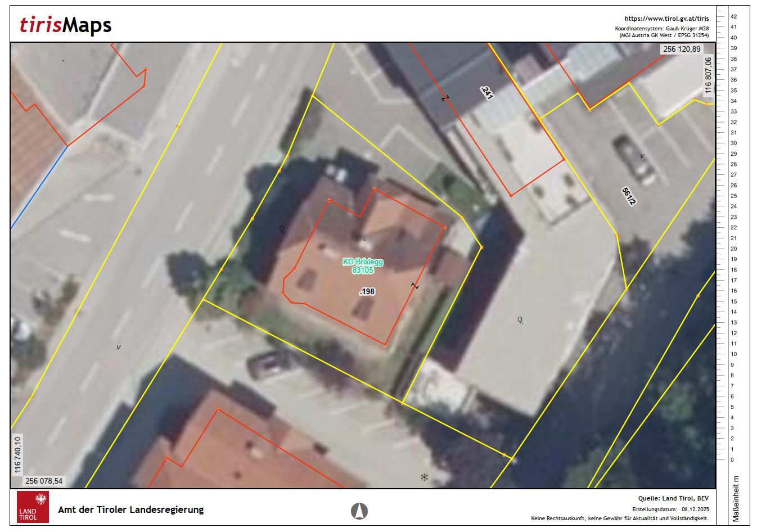
Task: Click the black car parked below the house
Action: tap(265, 363)
